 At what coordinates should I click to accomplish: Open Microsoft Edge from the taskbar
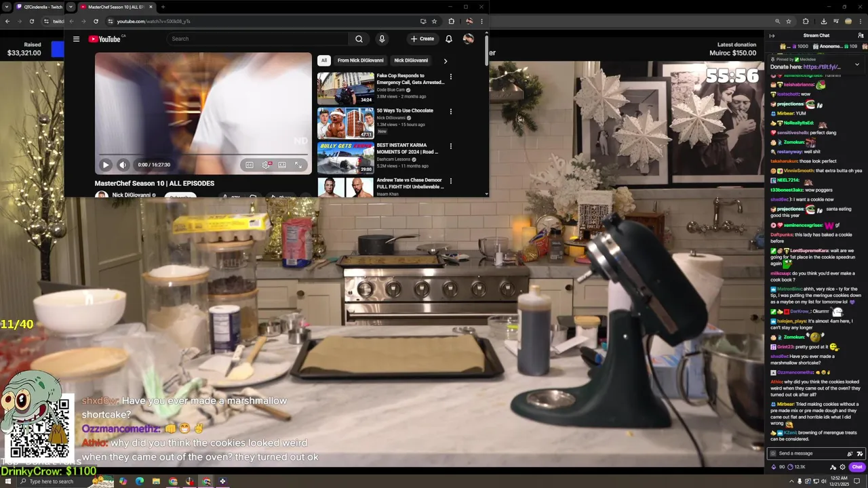tap(140, 481)
